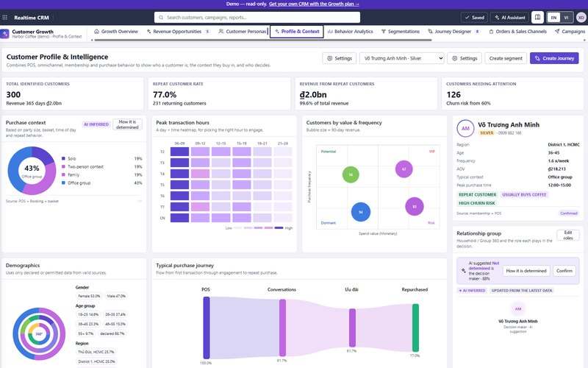Click Settings button left of customer selector
588x368 pixels.
[340, 58]
